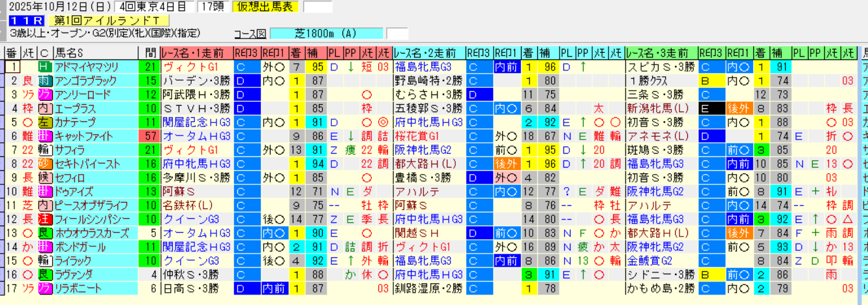Click the 掛 badge beside ボンドガール

45,248
